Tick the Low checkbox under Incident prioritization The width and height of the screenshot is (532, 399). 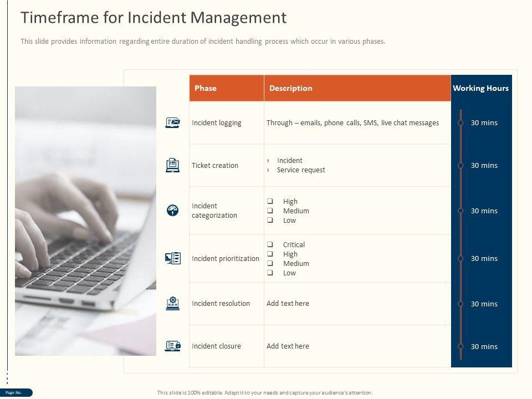click(x=270, y=273)
